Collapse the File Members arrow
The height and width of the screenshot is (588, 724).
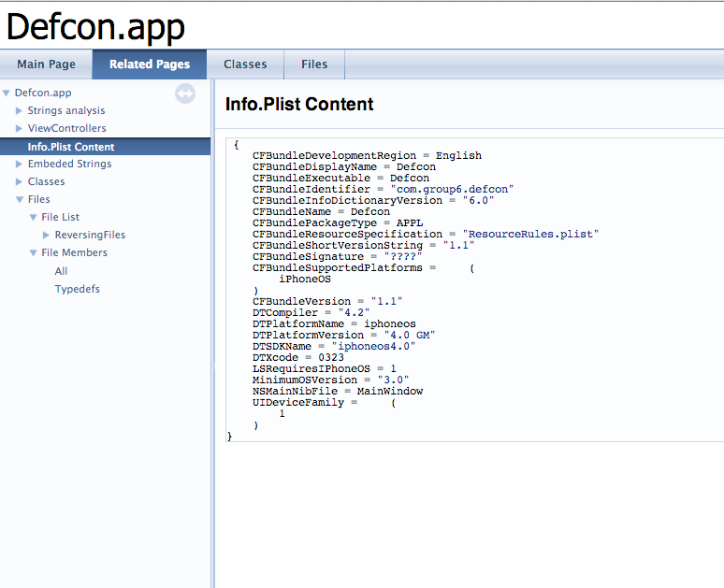click(33, 253)
